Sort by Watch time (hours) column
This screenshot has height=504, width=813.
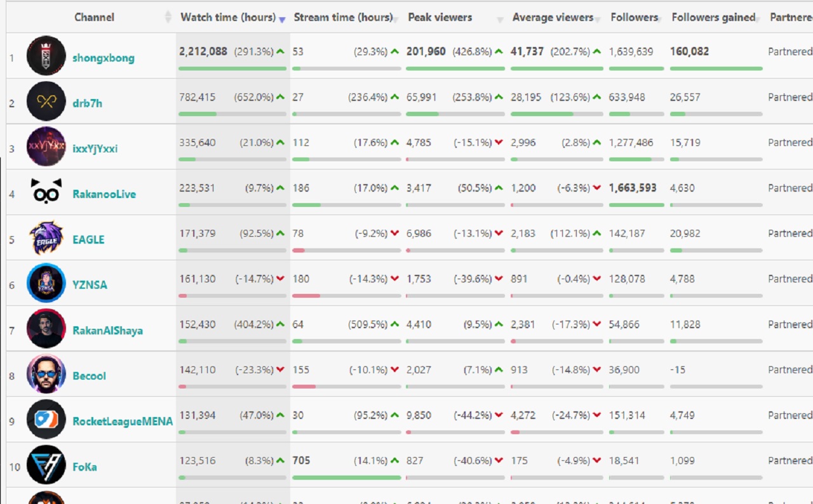[x=228, y=17]
